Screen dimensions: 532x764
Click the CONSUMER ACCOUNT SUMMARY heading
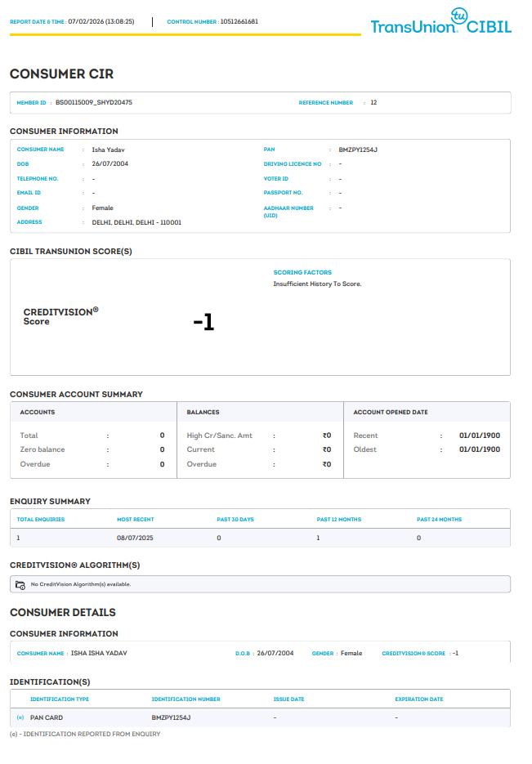point(77,394)
